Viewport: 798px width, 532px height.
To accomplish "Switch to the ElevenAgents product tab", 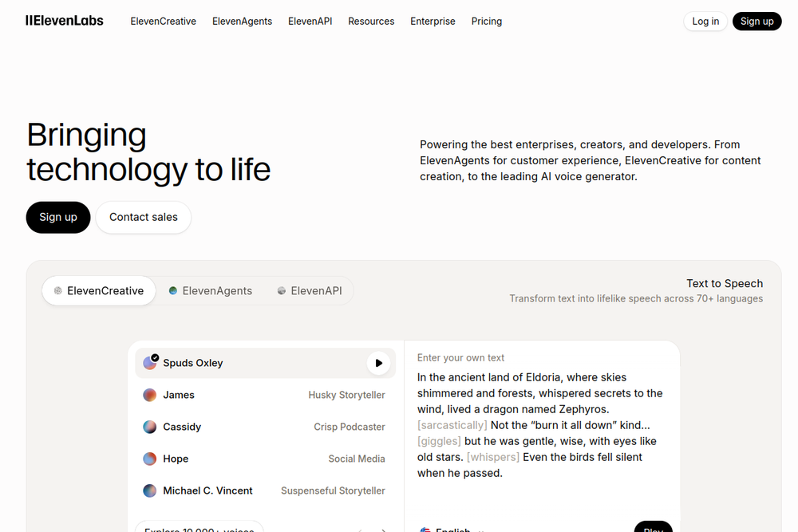I will 211,291.
